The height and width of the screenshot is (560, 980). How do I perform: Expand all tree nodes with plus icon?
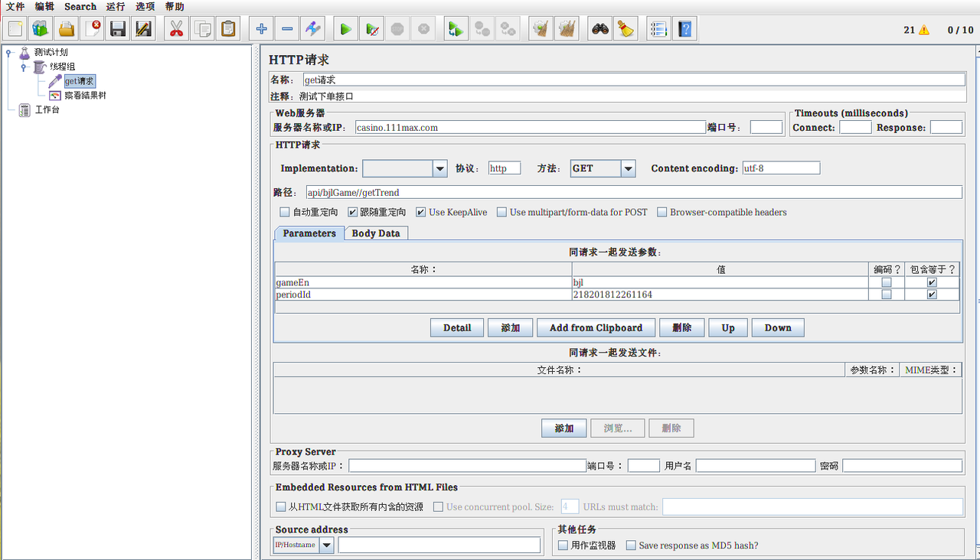point(261,30)
